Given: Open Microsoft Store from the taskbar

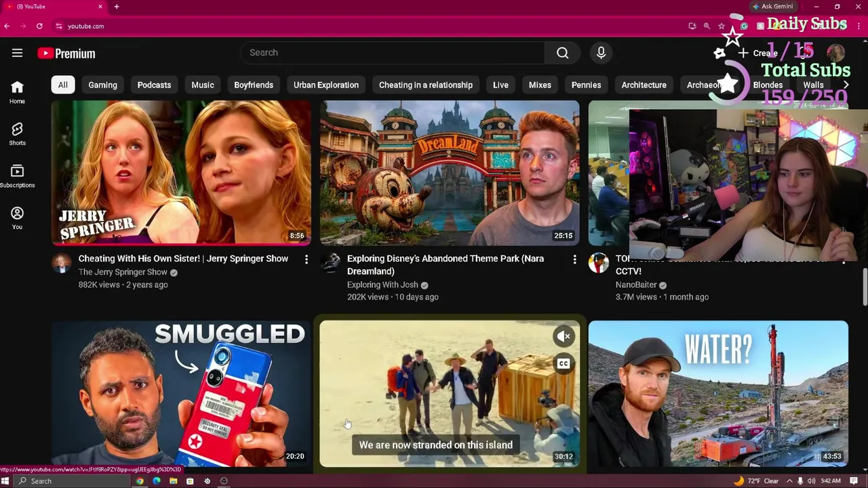Looking at the screenshot, I should (x=190, y=481).
